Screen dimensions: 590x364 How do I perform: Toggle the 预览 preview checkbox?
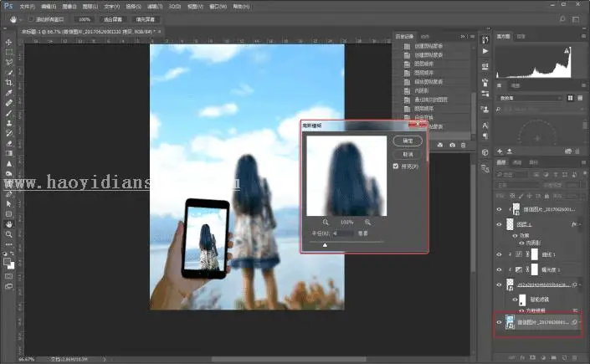[x=396, y=166]
